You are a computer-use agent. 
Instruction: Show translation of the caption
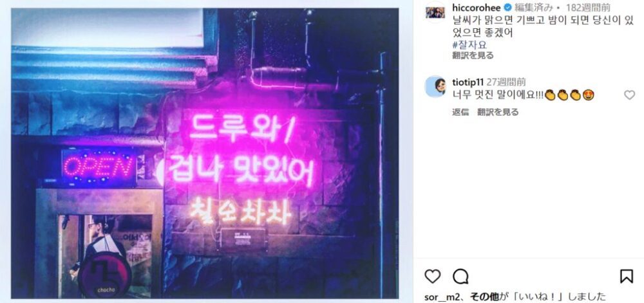click(473, 55)
